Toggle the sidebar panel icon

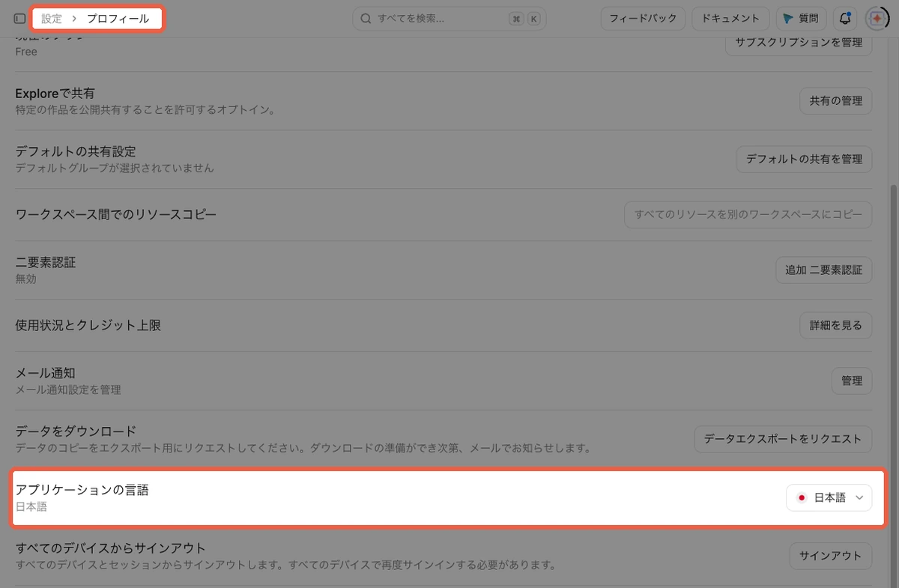(x=20, y=19)
